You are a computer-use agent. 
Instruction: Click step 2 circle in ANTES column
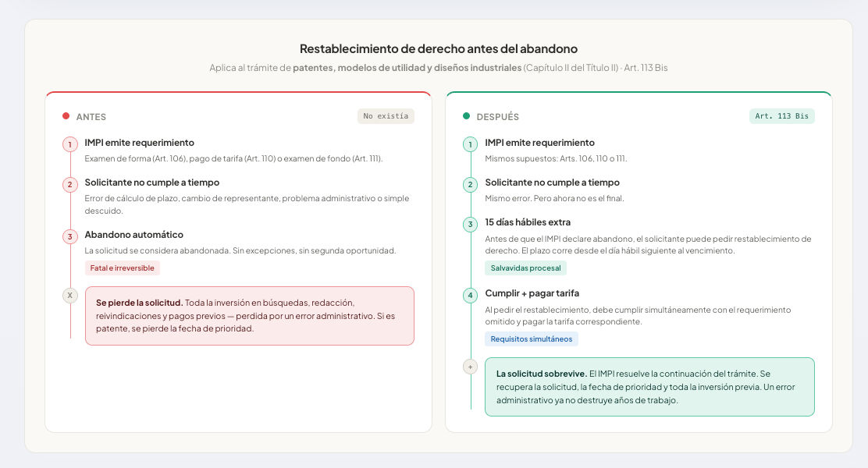pyautogui.click(x=69, y=184)
